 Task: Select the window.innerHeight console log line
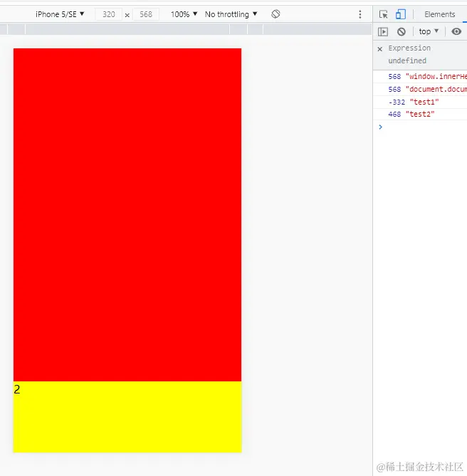tap(420, 77)
